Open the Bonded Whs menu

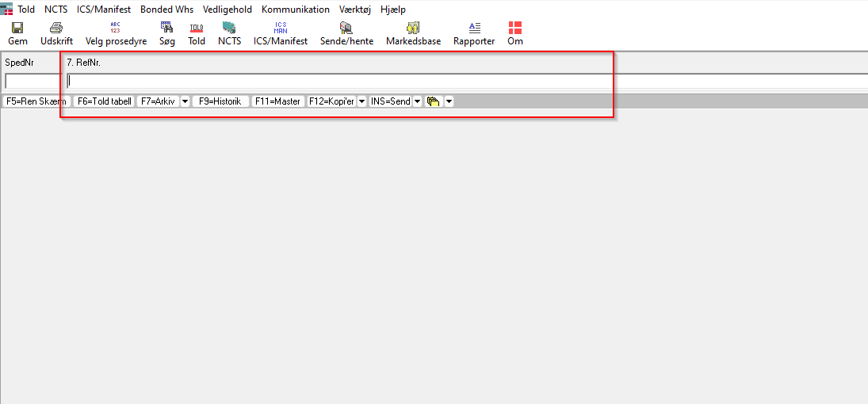166,10
